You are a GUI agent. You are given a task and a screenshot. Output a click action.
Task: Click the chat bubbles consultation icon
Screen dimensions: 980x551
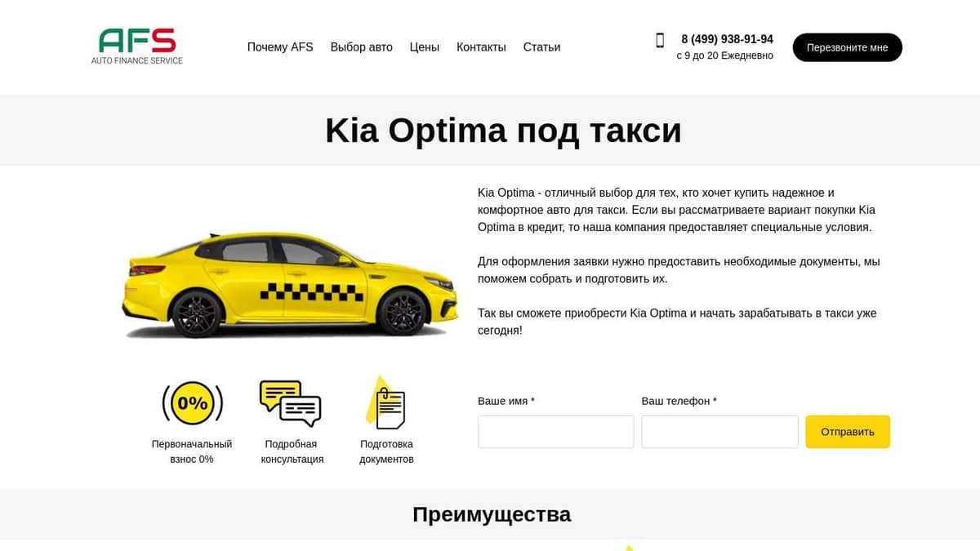coord(290,403)
